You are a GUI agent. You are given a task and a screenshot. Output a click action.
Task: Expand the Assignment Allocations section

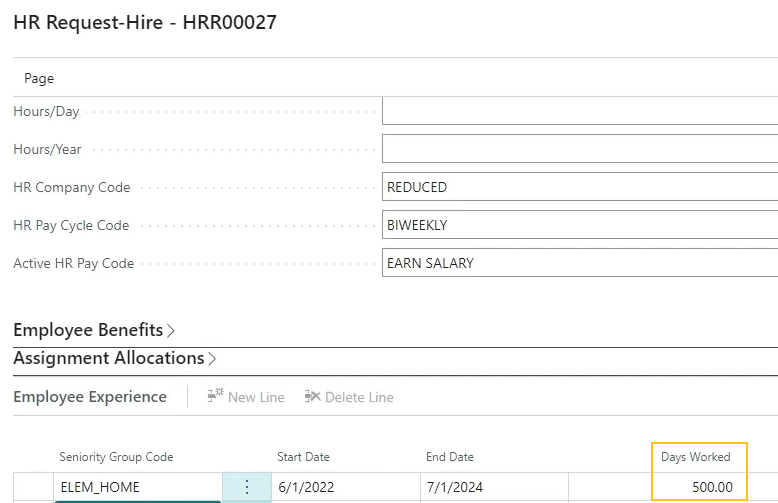coord(115,358)
